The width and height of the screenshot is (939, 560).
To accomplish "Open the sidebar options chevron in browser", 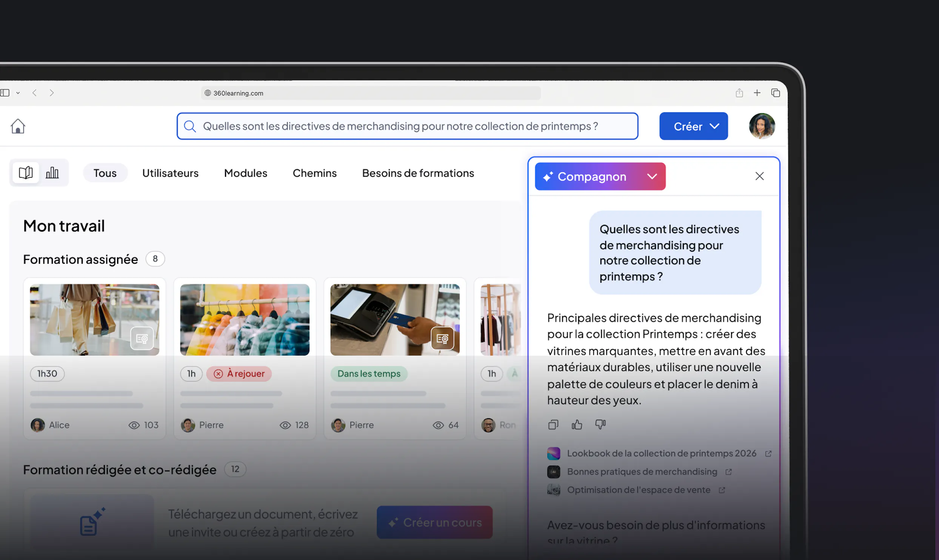I will (x=18, y=93).
